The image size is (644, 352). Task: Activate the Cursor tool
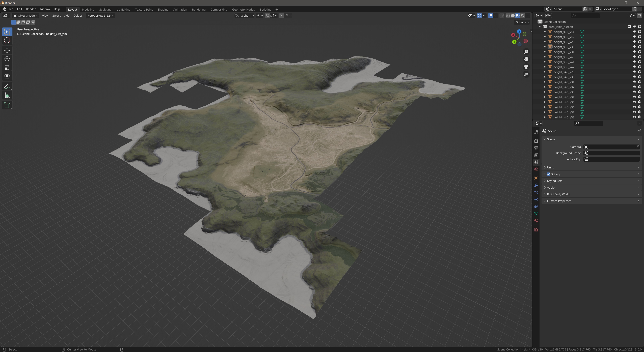tap(7, 40)
